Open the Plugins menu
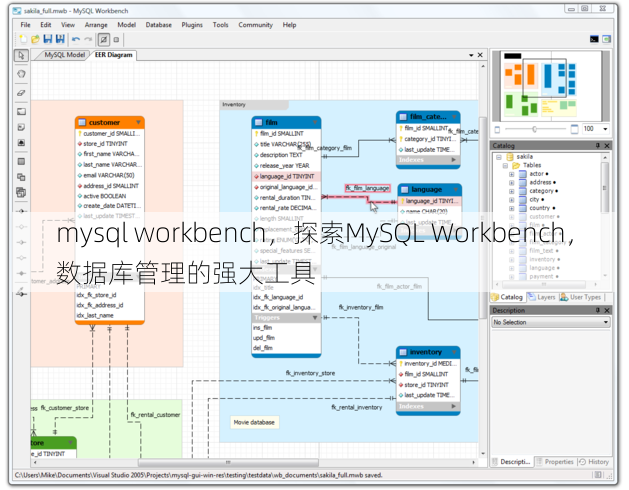Image resolution: width=629 pixels, height=490 pixels. point(192,25)
